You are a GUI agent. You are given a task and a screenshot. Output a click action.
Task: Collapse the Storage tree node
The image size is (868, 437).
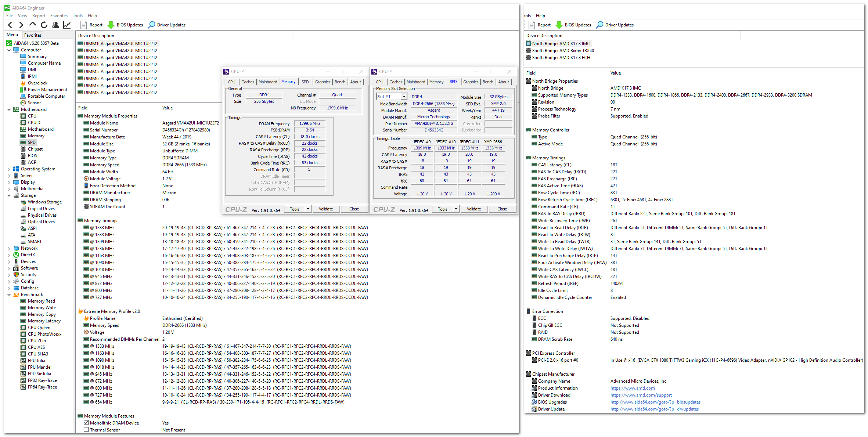pyautogui.click(x=9, y=195)
